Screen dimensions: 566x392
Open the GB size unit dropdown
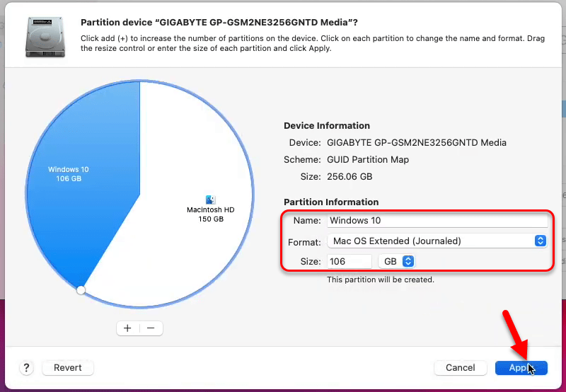(x=396, y=261)
